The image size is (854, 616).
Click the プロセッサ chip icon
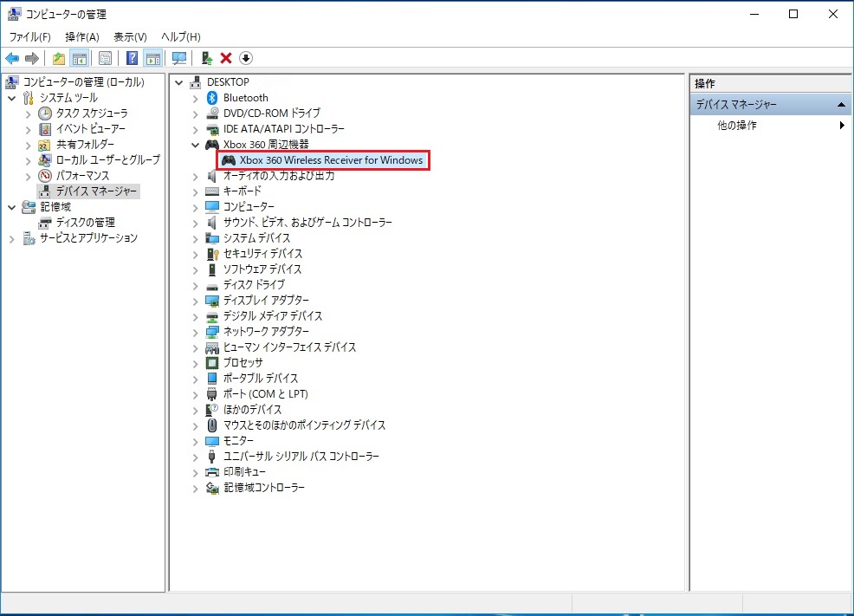212,363
